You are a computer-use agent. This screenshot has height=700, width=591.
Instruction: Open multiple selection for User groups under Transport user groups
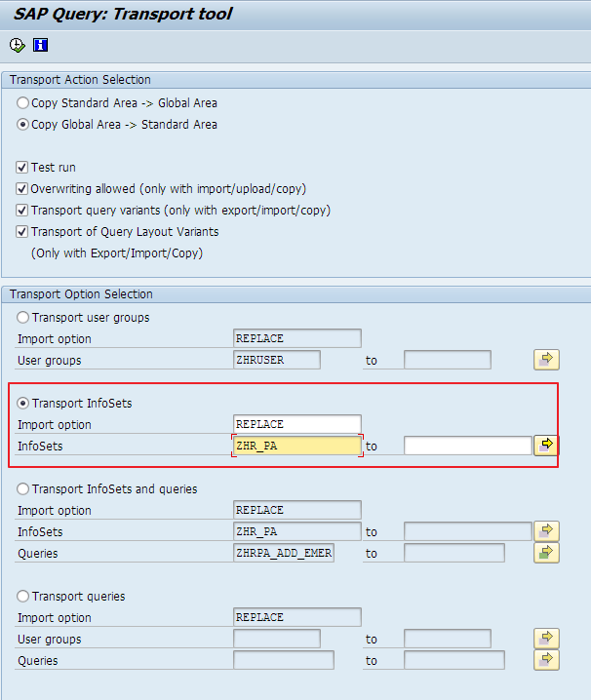tap(546, 360)
